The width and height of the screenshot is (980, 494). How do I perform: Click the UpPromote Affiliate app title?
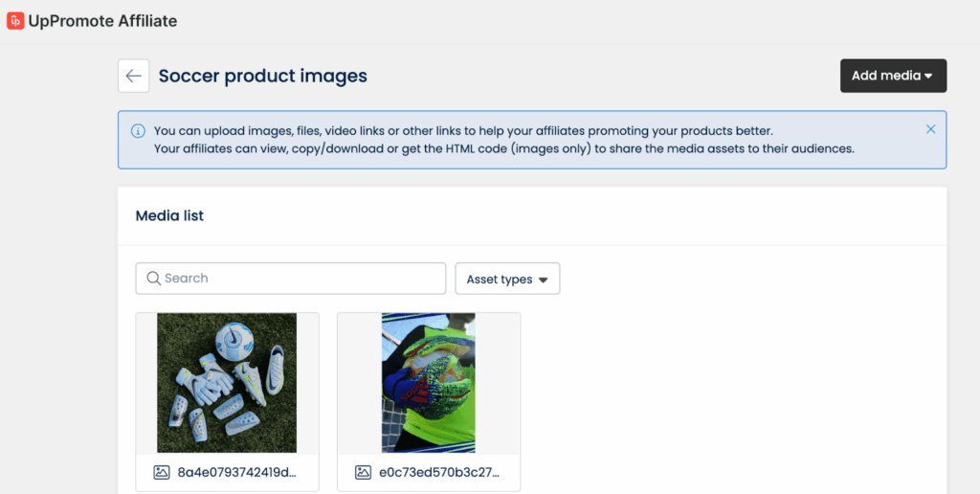[102, 21]
